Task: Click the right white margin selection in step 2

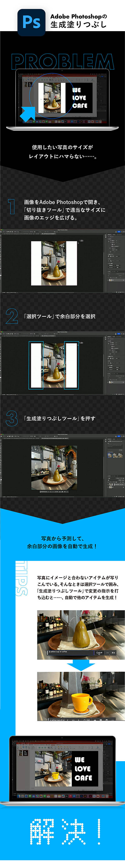Action: [x=71, y=365]
